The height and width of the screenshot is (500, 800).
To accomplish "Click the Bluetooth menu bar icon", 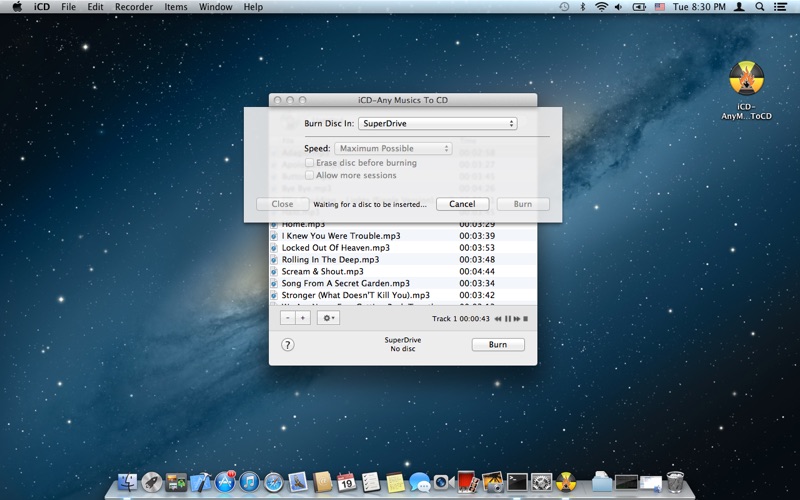I will [x=583, y=7].
